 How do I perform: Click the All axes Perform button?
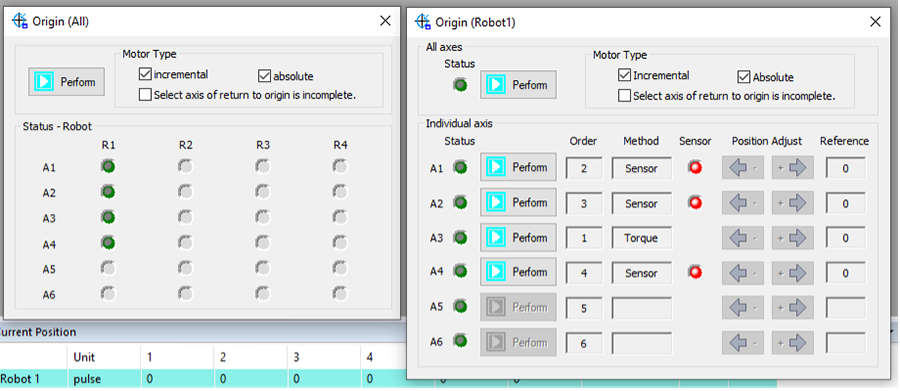coord(518,85)
